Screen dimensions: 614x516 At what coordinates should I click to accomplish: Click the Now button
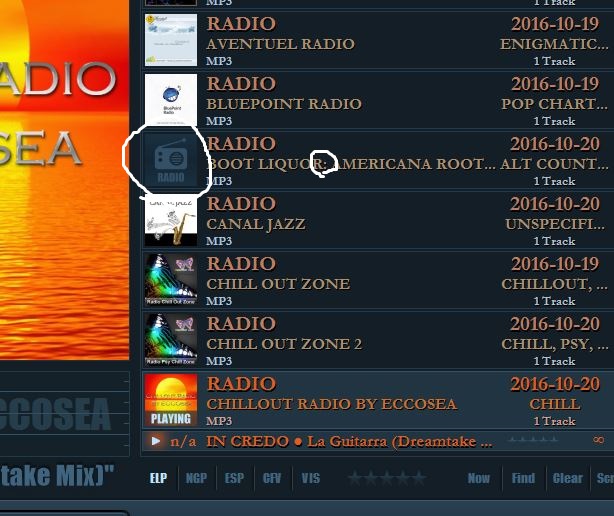[479, 478]
